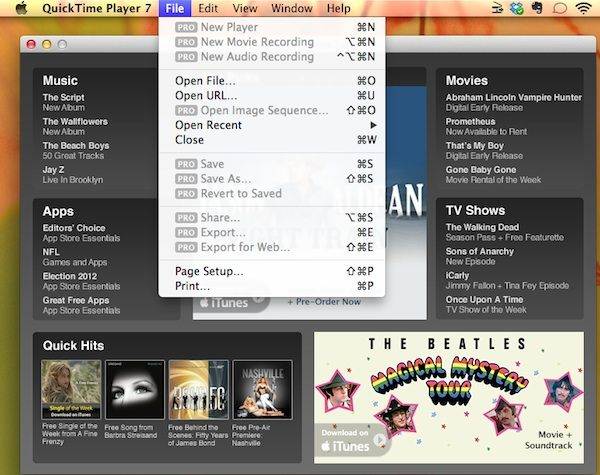Click the Quick Hits section heading

tap(73, 346)
